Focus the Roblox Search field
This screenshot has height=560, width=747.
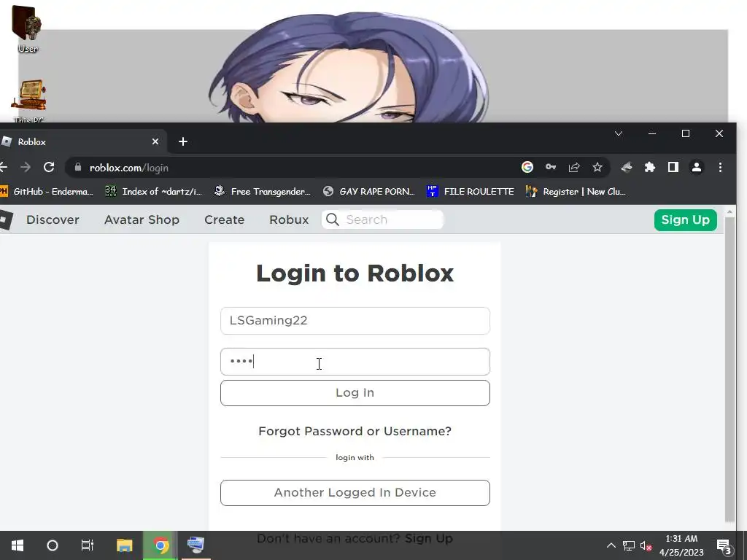383,219
